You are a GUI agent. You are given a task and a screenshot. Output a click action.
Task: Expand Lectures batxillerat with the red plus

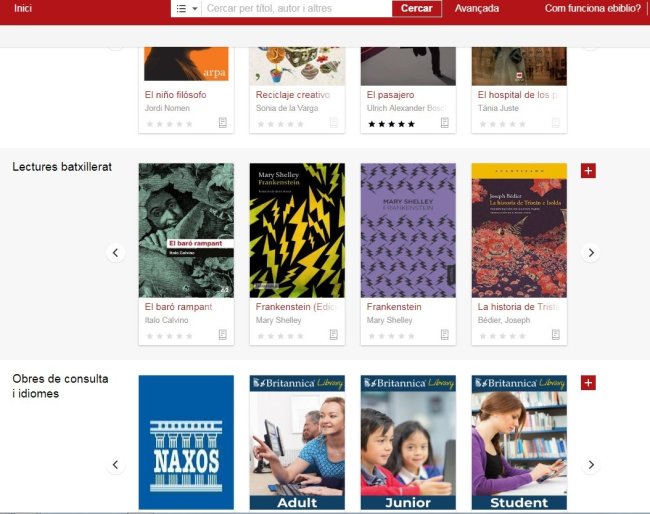[x=588, y=170]
